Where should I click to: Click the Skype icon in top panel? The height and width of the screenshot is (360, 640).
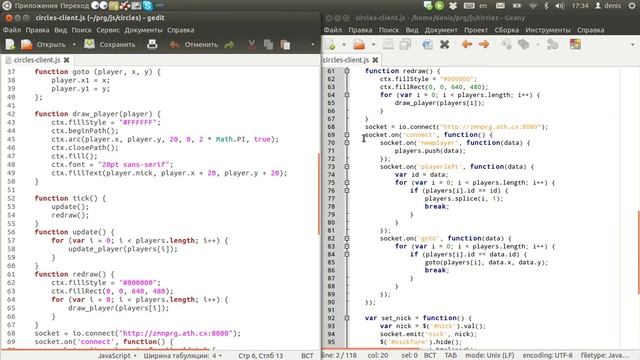(x=147, y=6)
